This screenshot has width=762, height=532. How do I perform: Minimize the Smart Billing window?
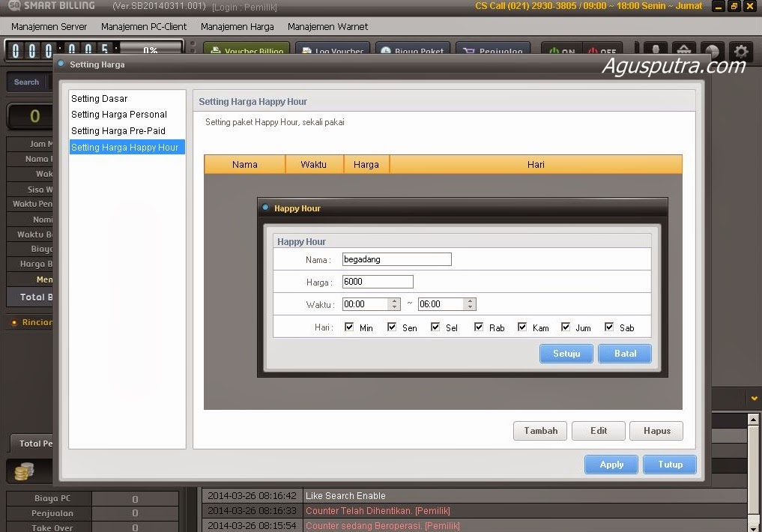coord(719,6)
